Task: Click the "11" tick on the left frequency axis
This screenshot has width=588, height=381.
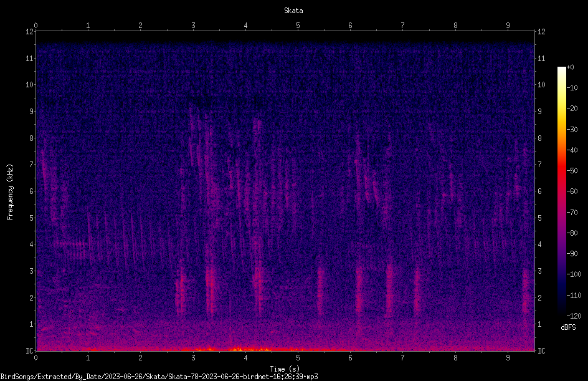Action: (29, 58)
